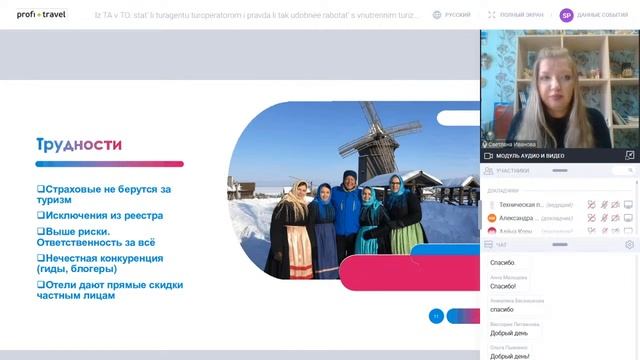Open the purple SP avatar
Viewport: 640px width, 360px height.
(x=566, y=15)
